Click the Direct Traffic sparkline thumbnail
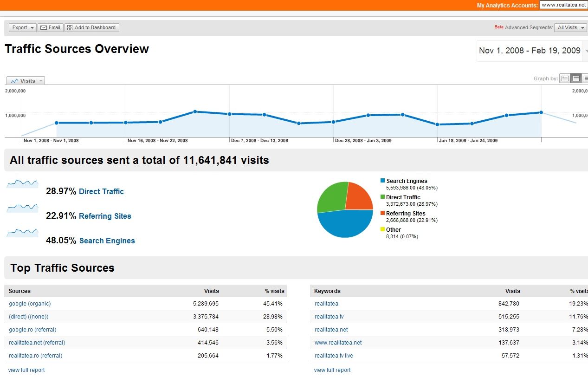The width and height of the screenshot is (588, 378). 22,183
